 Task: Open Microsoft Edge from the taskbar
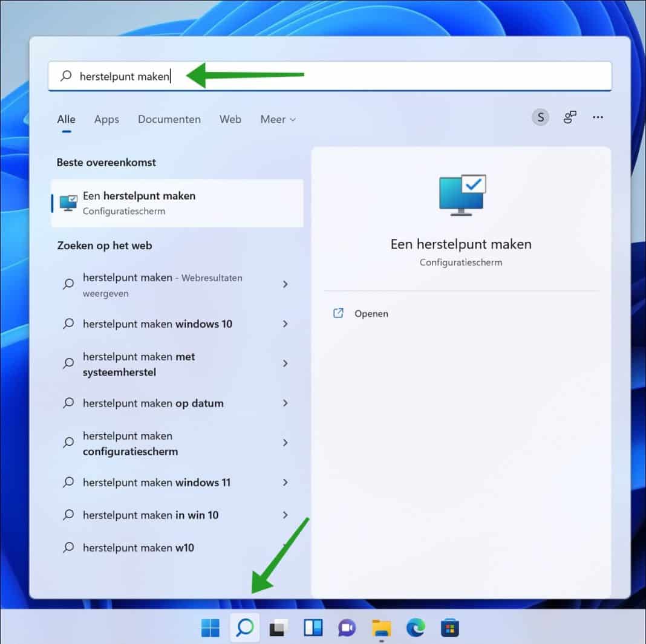(x=416, y=628)
